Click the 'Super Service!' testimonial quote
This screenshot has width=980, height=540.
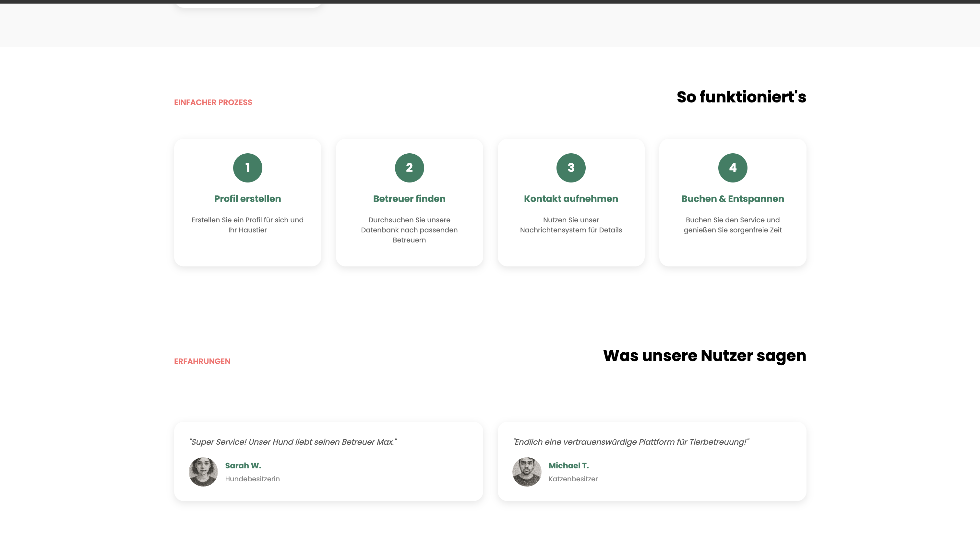pos(293,442)
